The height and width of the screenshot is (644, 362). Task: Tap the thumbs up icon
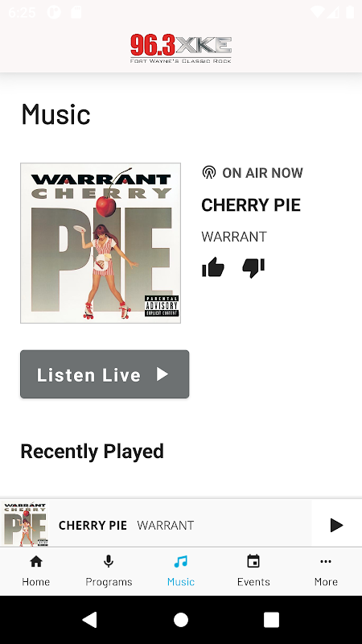tap(213, 267)
